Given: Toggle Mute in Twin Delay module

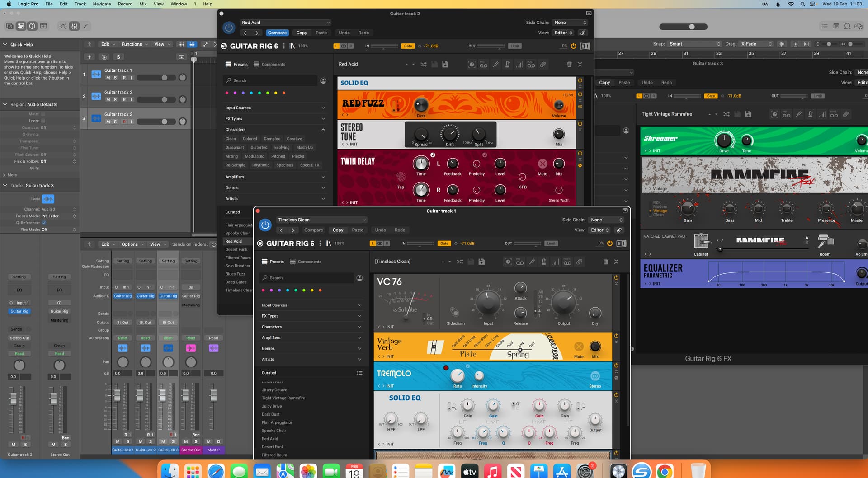Looking at the screenshot, I should pyautogui.click(x=542, y=164).
